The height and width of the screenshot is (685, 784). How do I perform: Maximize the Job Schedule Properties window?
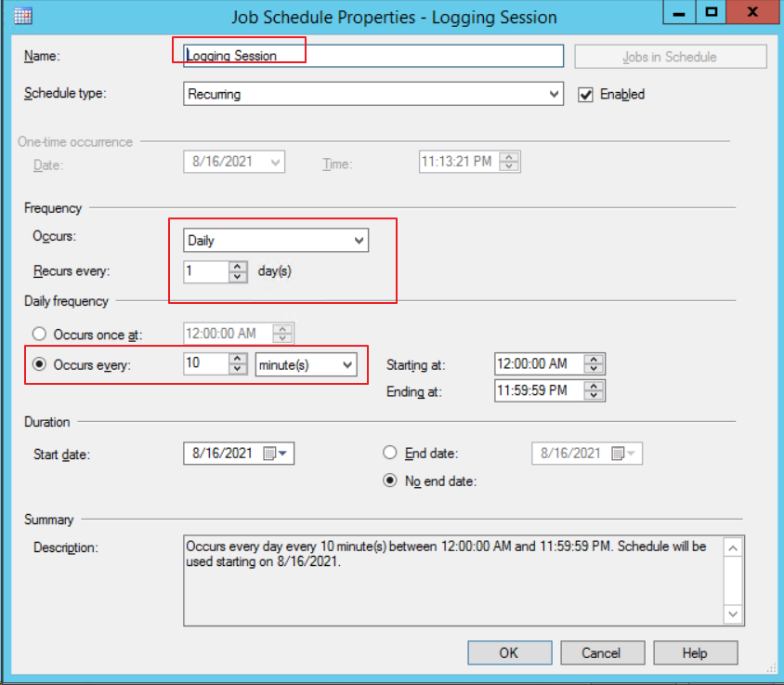pyautogui.click(x=711, y=12)
